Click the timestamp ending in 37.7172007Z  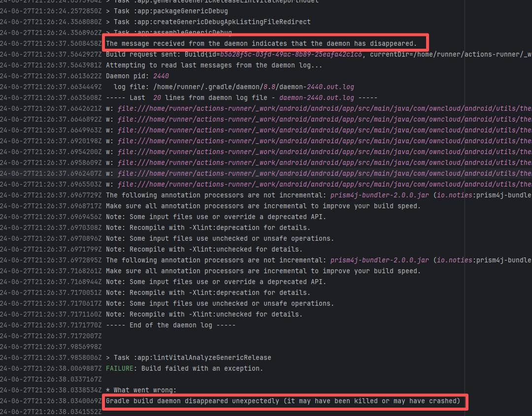click(51, 336)
